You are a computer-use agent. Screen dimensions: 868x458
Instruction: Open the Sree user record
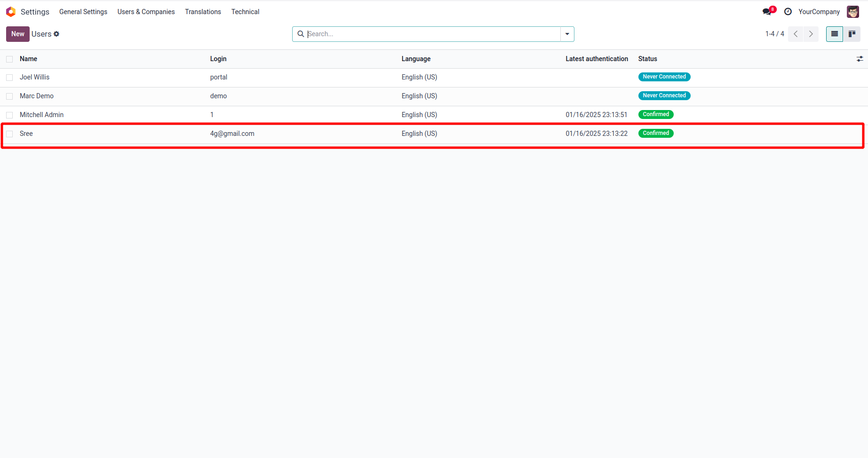[26, 134]
